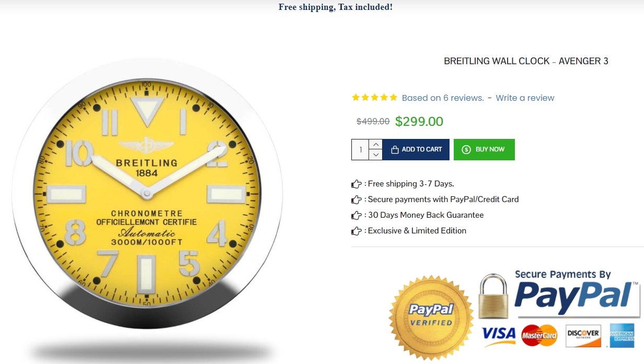Screen dimensions: 644x364
Task: Click the American Express logo
Action: click(x=622, y=335)
